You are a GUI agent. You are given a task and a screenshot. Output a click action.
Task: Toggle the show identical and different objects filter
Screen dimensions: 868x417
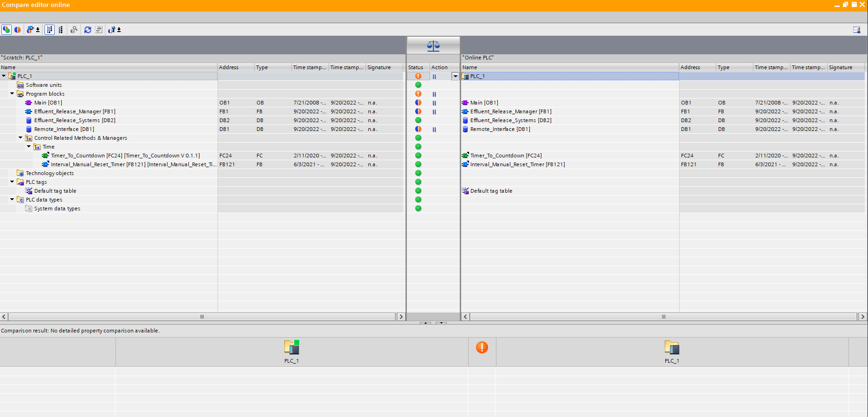[6, 30]
